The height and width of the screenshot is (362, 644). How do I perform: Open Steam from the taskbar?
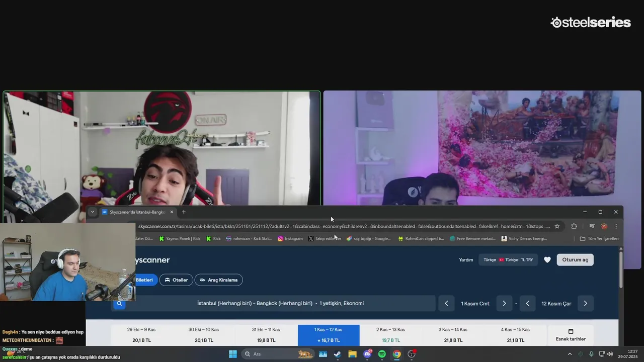[x=337, y=354]
